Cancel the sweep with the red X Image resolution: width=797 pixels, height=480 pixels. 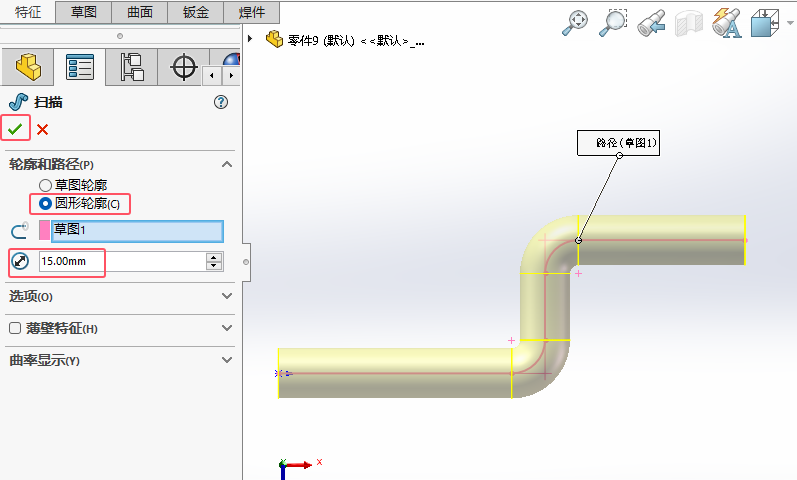pos(43,130)
